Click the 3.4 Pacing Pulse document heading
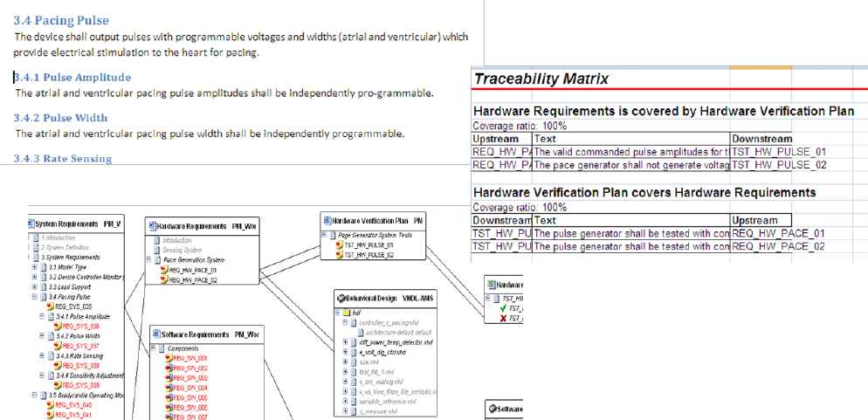 click(x=61, y=21)
